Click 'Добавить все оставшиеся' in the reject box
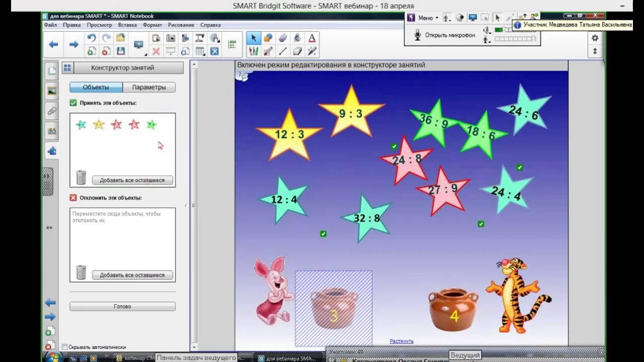The height and width of the screenshot is (362, 644). point(132,275)
